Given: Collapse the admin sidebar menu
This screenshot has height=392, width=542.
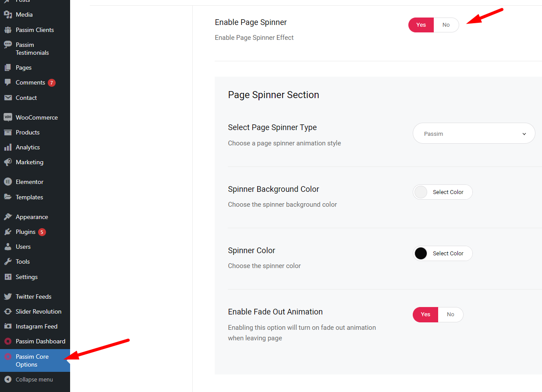Looking at the screenshot, I should click(x=35, y=379).
